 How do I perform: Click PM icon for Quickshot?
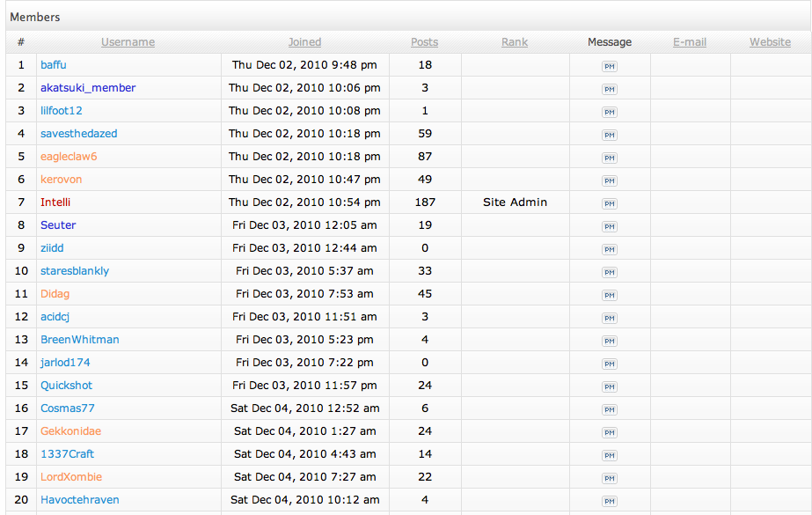[x=609, y=386]
